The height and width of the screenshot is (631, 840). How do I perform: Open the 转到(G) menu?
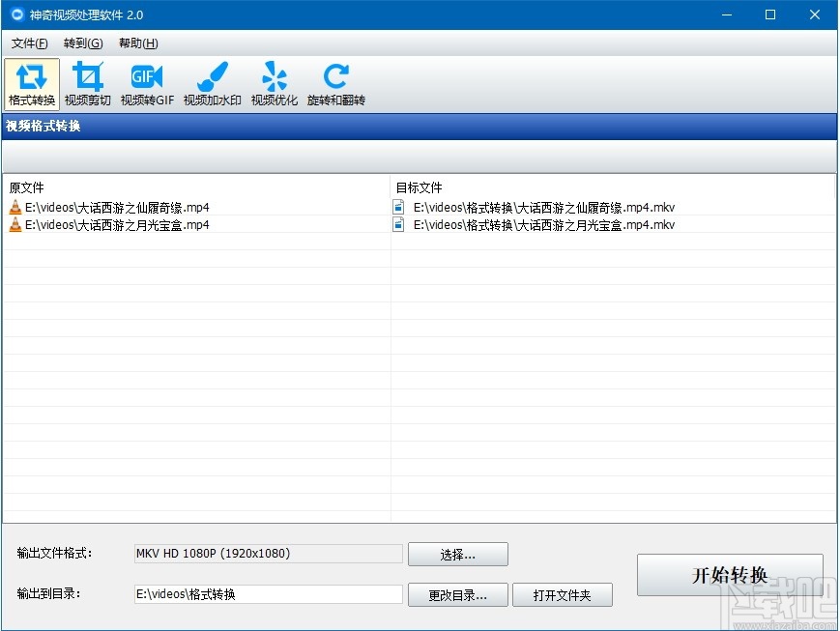pos(83,43)
